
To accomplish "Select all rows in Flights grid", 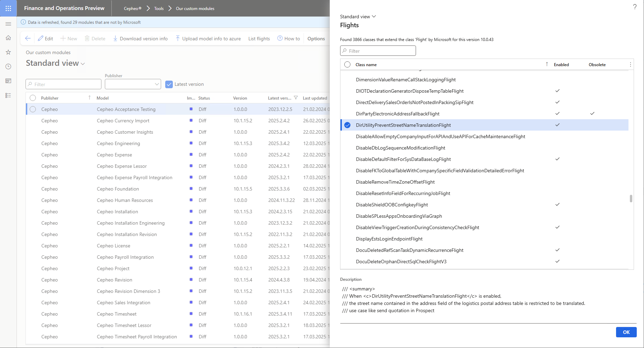I will [x=347, y=65].
